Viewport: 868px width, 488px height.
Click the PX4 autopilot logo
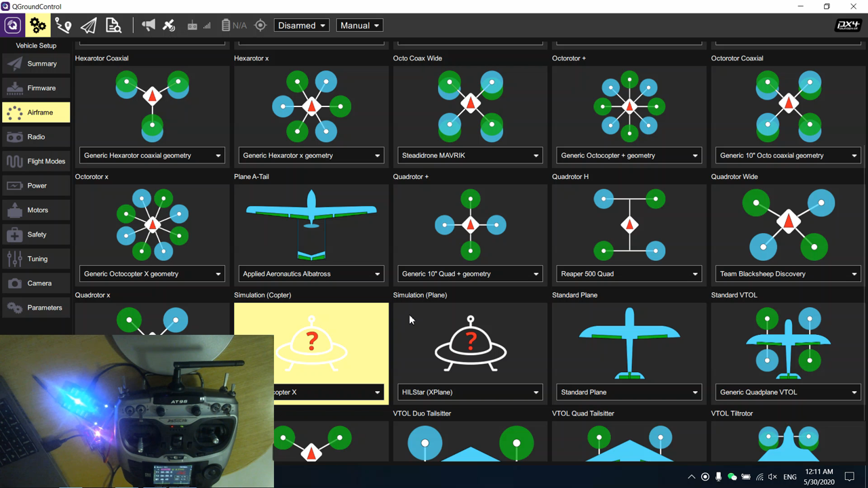click(848, 26)
